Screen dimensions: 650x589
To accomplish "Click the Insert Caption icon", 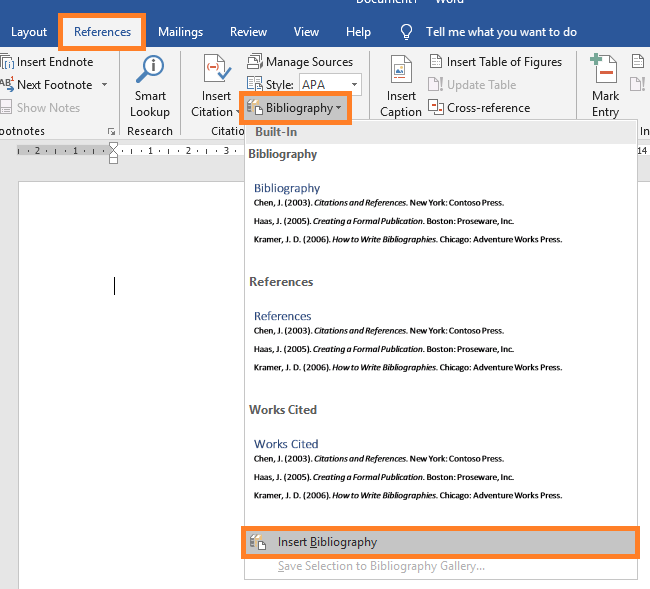I will [401, 70].
